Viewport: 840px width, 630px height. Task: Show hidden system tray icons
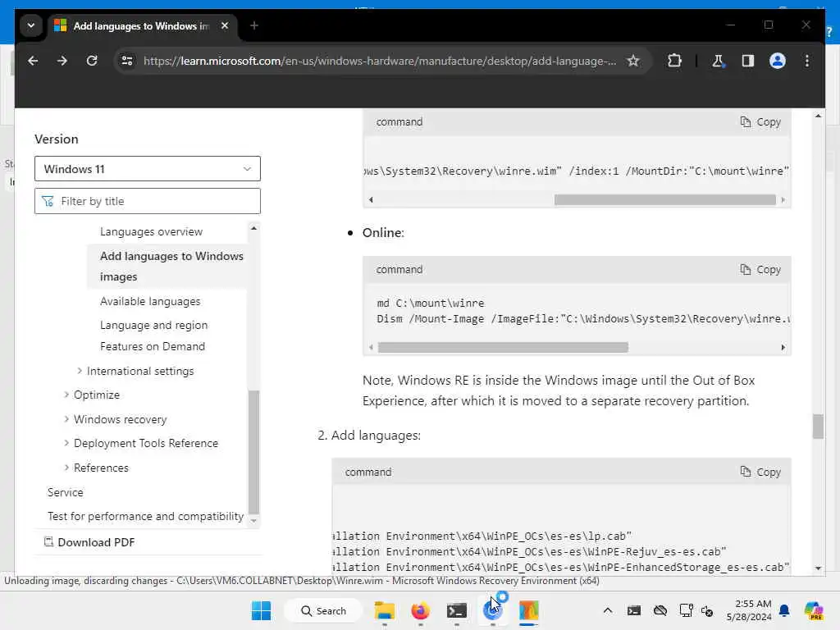tap(608, 610)
